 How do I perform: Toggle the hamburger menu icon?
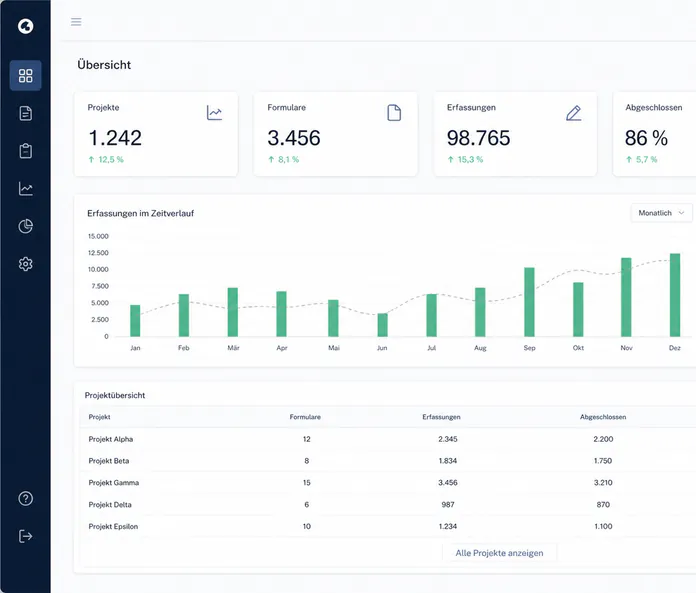coord(76,22)
